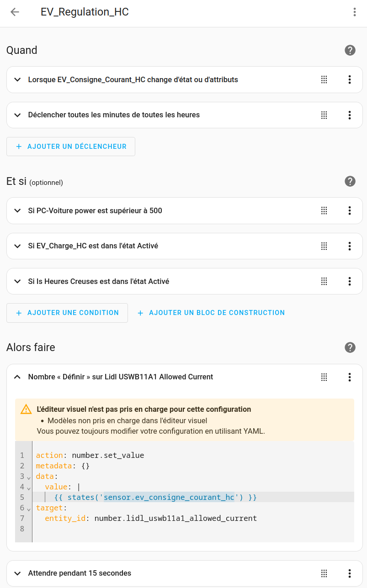Open menu for Lidl USWB11A1 action
This screenshot has width=367, height=588.
pos(350,377)
